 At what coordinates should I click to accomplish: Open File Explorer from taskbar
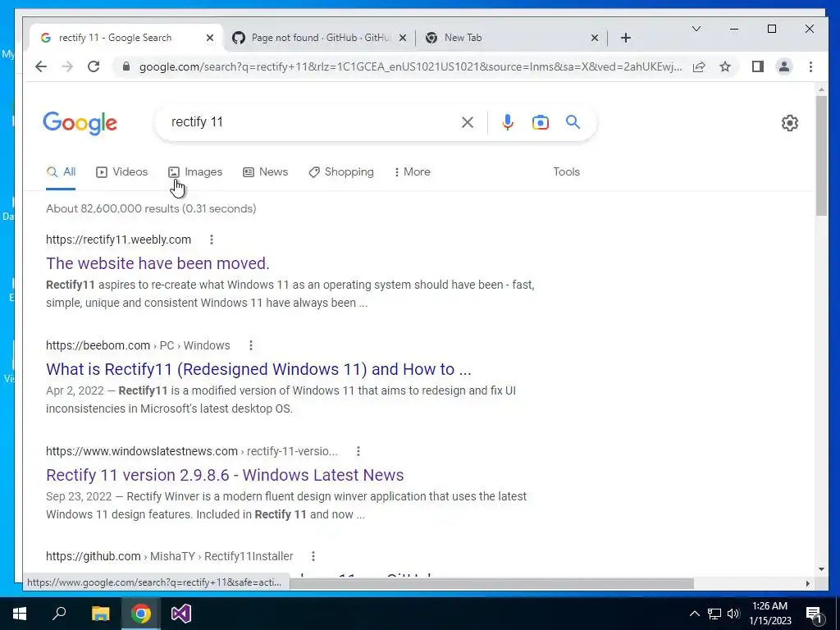pos(100,614)
